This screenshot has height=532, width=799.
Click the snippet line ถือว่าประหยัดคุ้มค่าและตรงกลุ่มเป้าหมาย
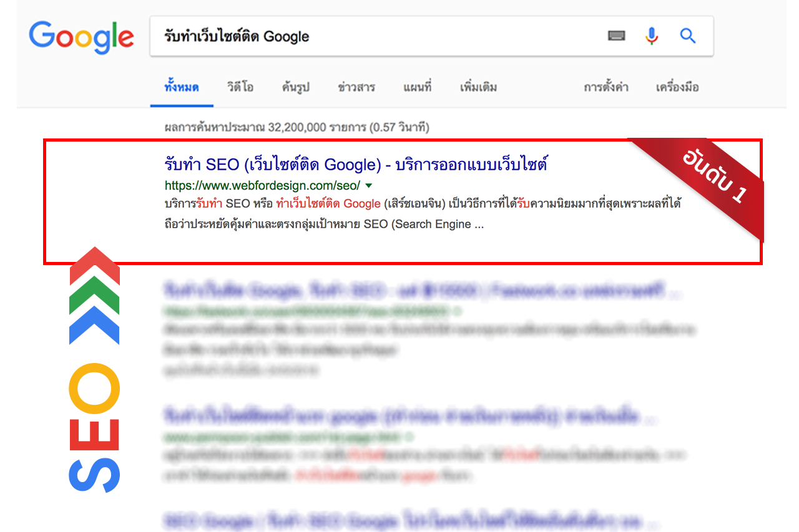point(324,224)
